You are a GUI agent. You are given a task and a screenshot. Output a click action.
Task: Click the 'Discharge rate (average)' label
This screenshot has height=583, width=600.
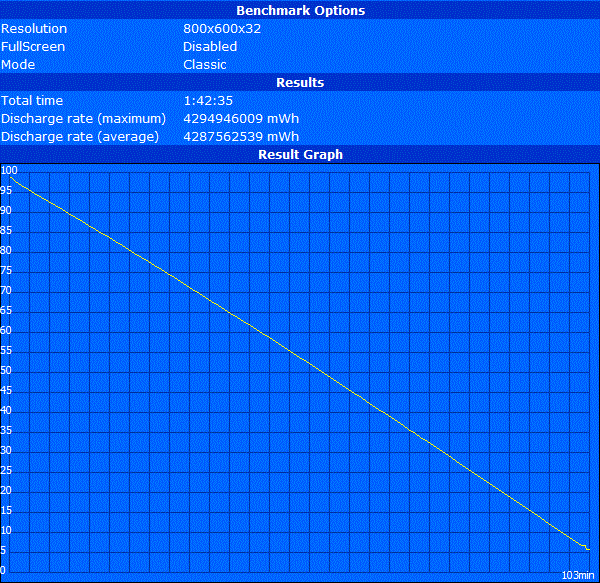(80, 137)
